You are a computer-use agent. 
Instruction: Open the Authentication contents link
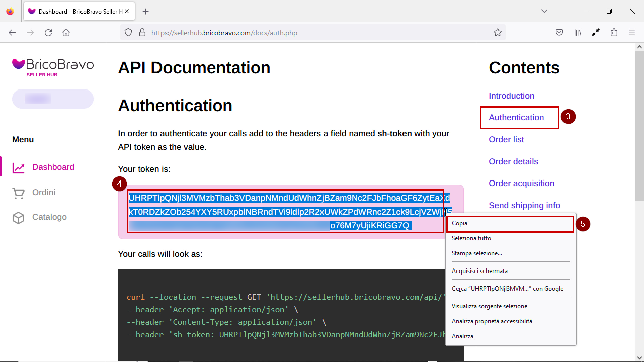(516, 117)
